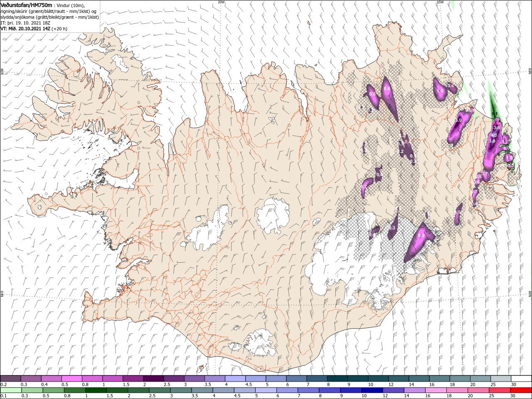Pick the upper-row swatch labeled 16
Screen dimensions: 532x399
click(x=439, y=379)
